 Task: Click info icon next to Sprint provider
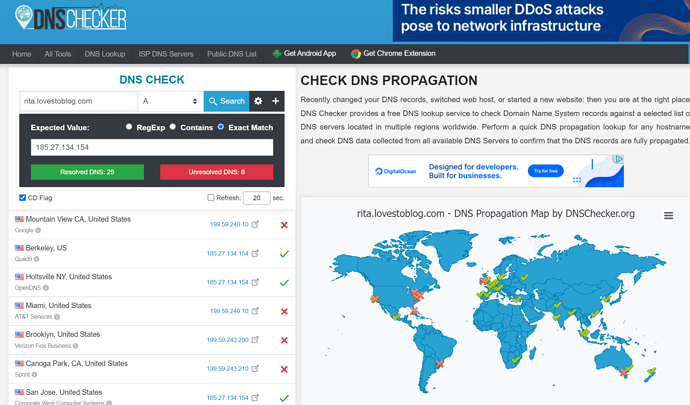(34, 375)
